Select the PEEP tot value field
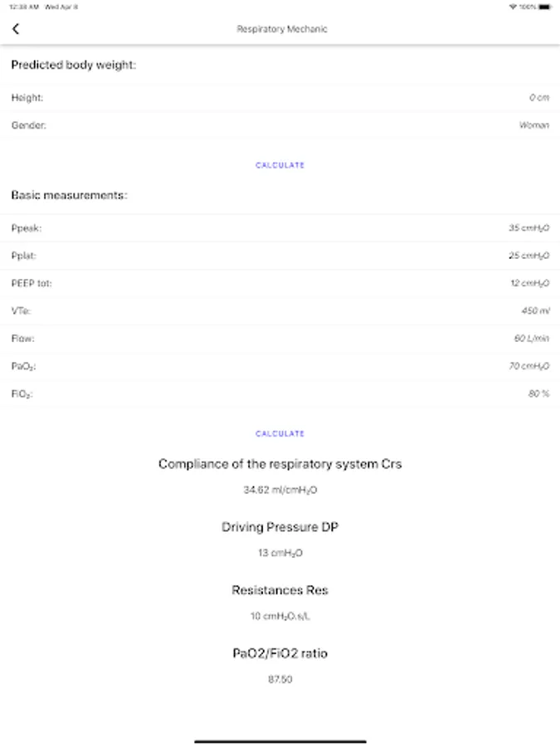The image size is (560, 747). [528, 284]
